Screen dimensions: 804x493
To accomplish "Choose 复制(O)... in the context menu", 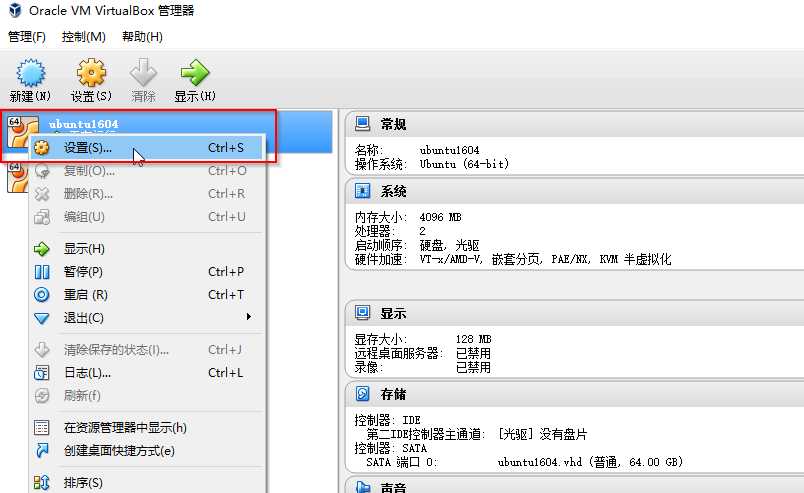I will pyautogui.click(x=147, y=171).
